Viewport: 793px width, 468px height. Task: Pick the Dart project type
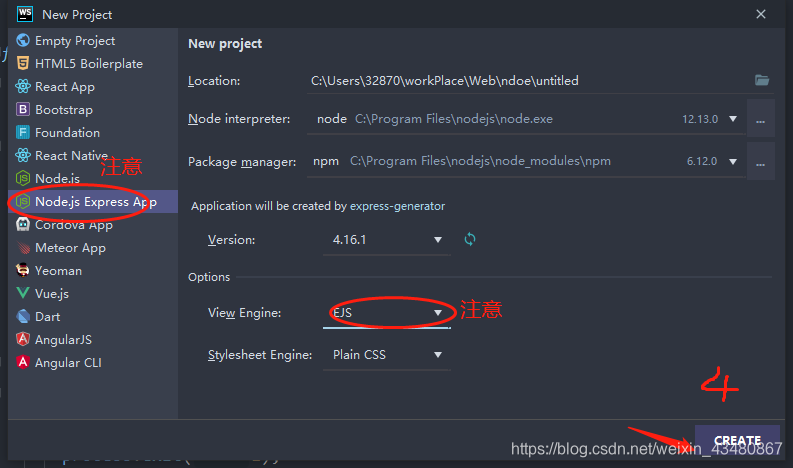point(93,316)
